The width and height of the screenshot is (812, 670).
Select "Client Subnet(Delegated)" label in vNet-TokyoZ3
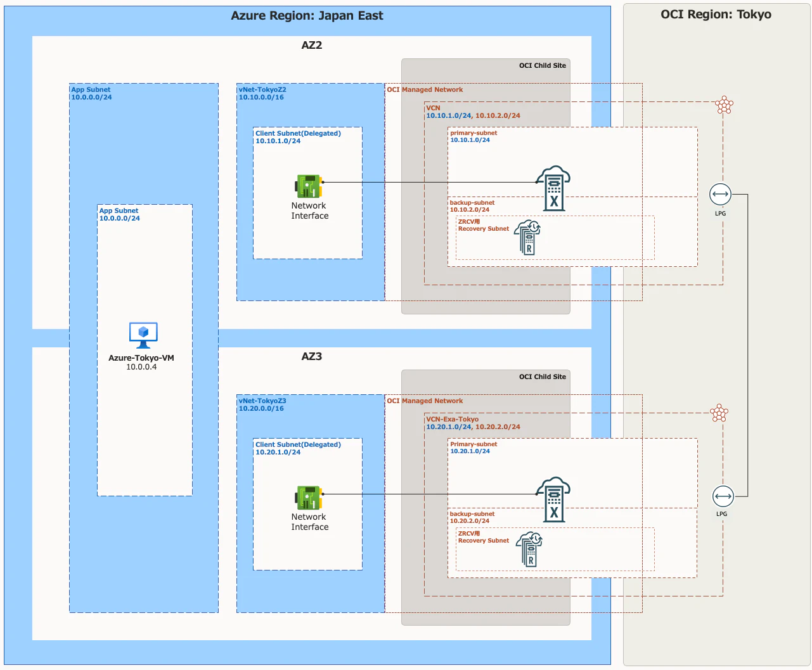point(298,445)
